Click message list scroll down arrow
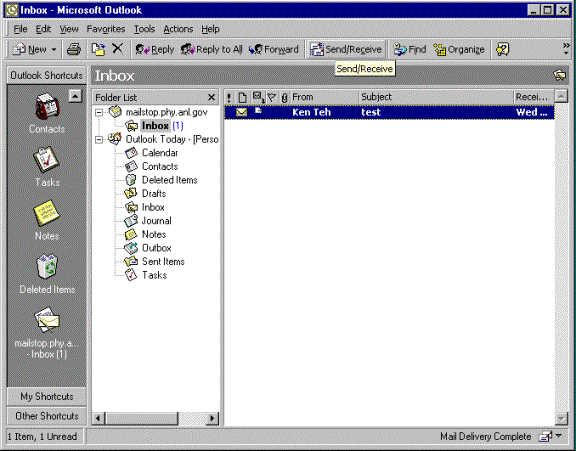The image size is (576, 451). (x=561, y=418)
